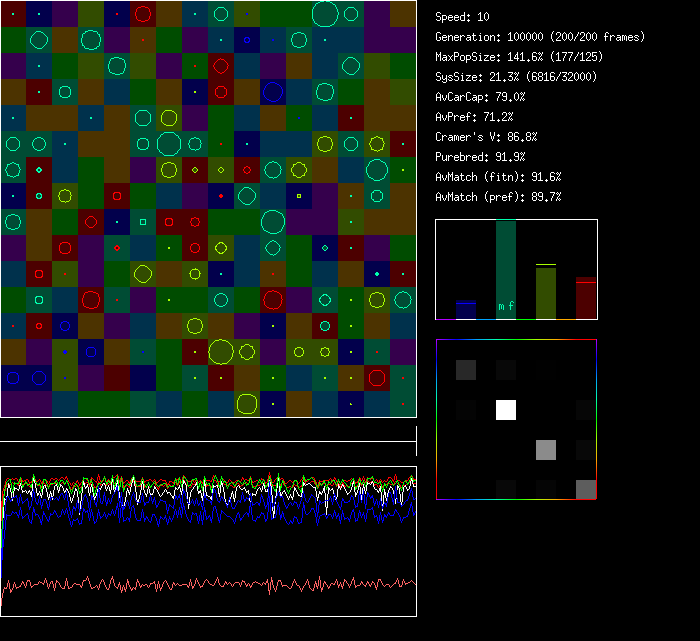The image size is (700, 641).
Task: Select the light gray square in the matrix
Action: pyautogui.click(x=545, y=449)
